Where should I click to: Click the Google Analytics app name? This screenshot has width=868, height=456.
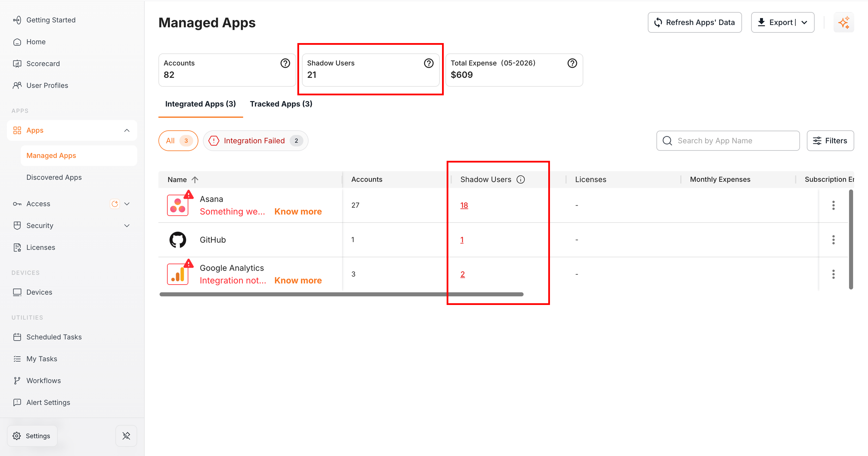point(232,268)
